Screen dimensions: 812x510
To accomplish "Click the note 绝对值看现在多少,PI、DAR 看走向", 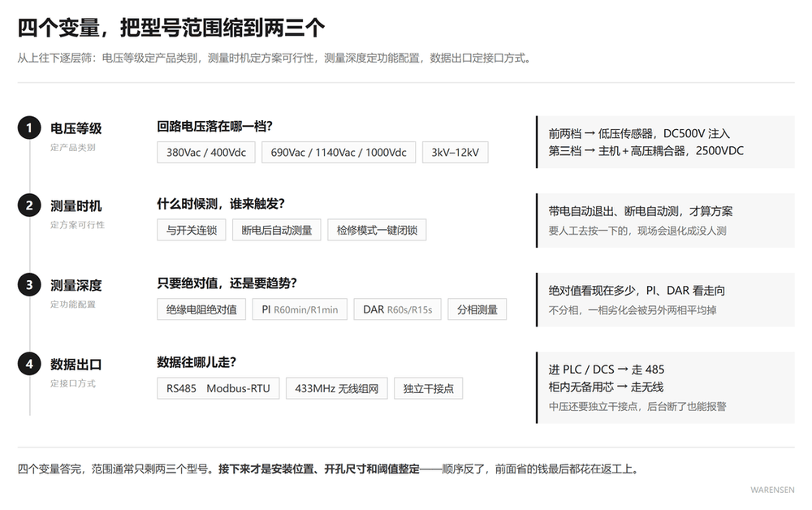I will click(637, 291).
